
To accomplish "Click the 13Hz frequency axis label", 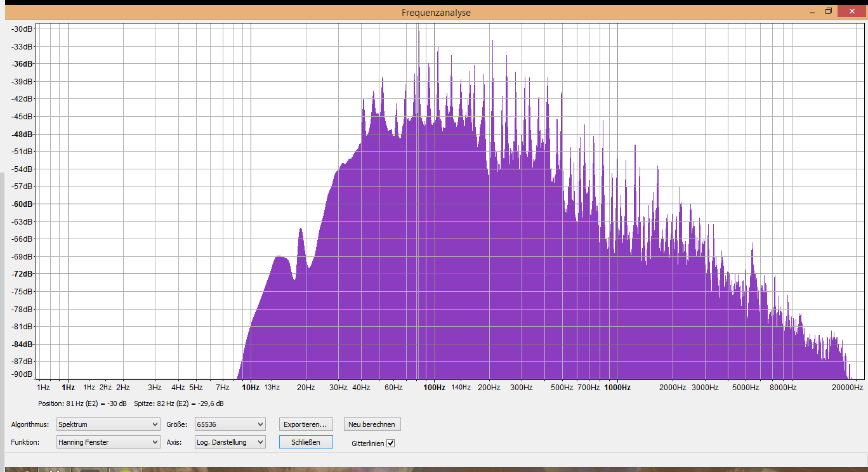I will click(272, 387).
